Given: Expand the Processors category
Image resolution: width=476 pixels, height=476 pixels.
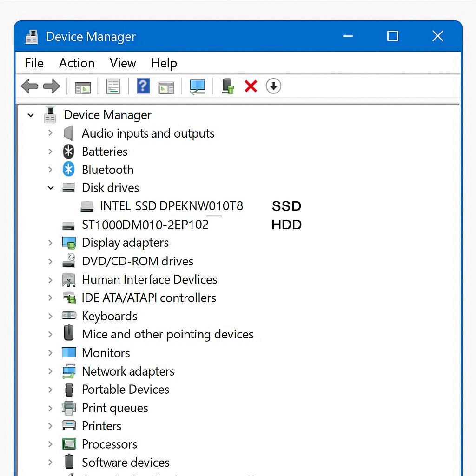Looking at the screenshot, I should click(x=51, y=444).
